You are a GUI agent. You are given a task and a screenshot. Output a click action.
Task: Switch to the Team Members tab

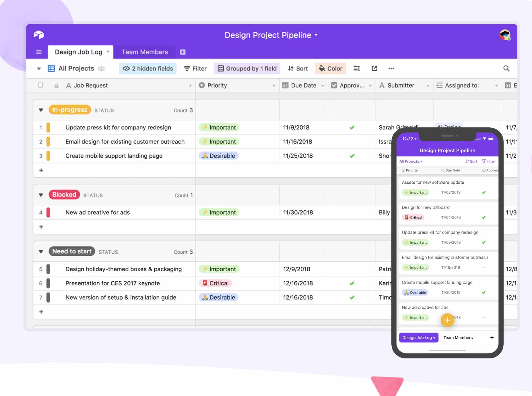145,52
